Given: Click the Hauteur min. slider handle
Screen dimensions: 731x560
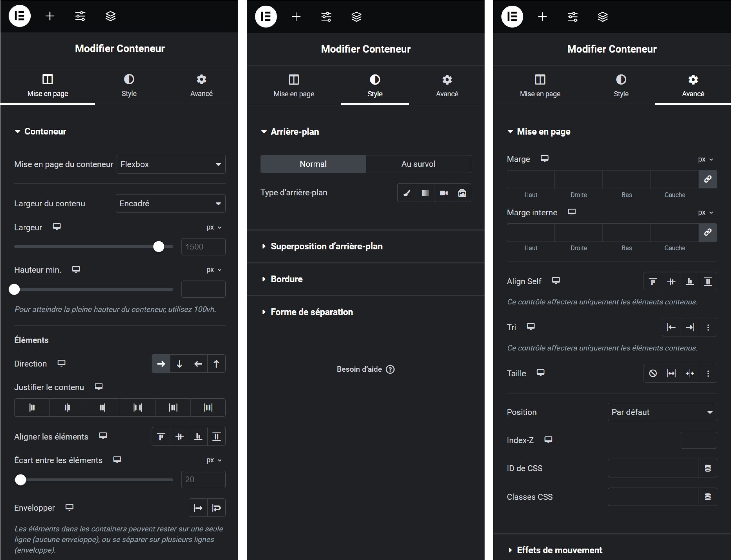Looking at the screenshot, I should pyautogui.click(x=14, y=289).
